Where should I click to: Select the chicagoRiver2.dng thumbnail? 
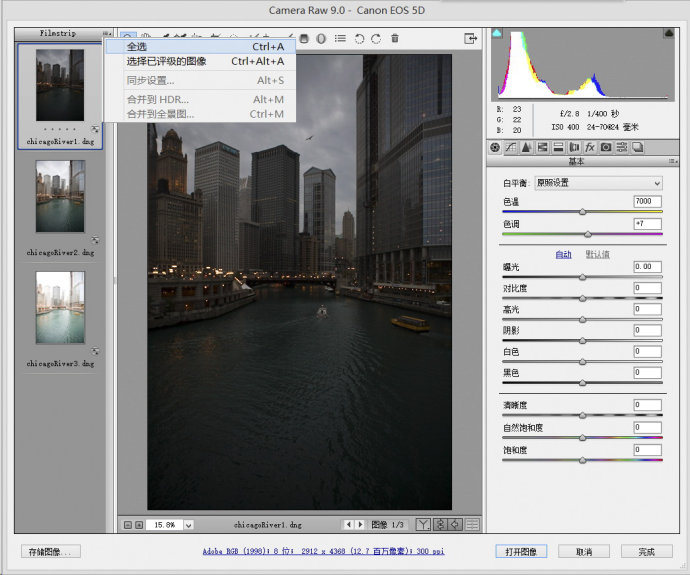point(60,196)
